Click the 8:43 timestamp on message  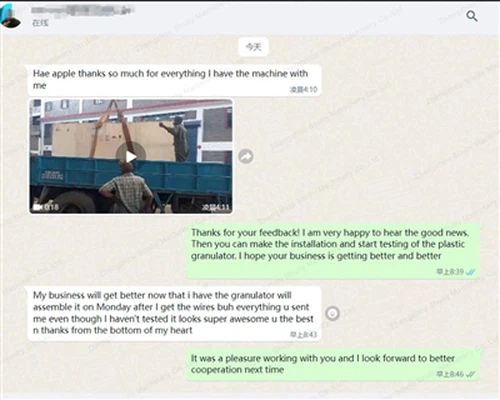[x=303, y=334]
